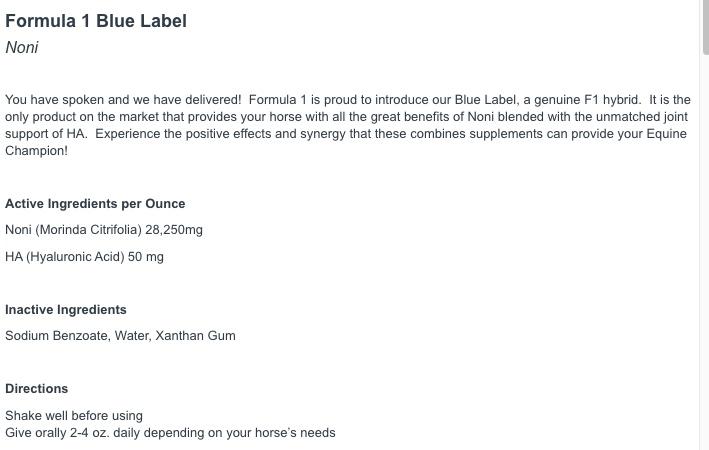Click the phrase "only product on the market"
The width and height of the screenshot is (709, 450).
[x=82, y=117]
